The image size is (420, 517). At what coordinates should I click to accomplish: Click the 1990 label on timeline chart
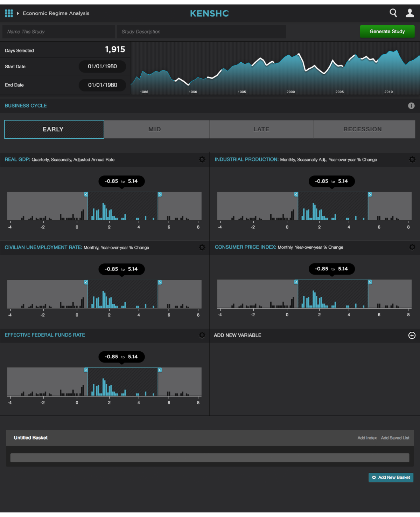(x=193, y=92)
